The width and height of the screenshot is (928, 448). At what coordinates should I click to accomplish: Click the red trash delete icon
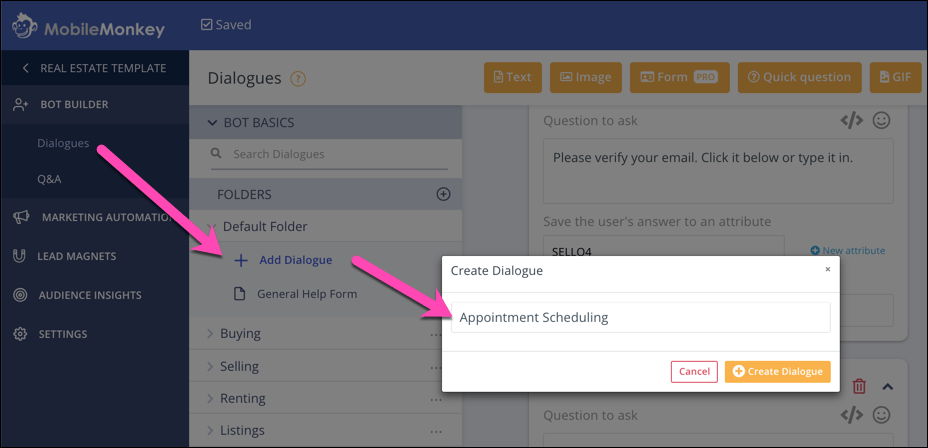click(859, 386)
